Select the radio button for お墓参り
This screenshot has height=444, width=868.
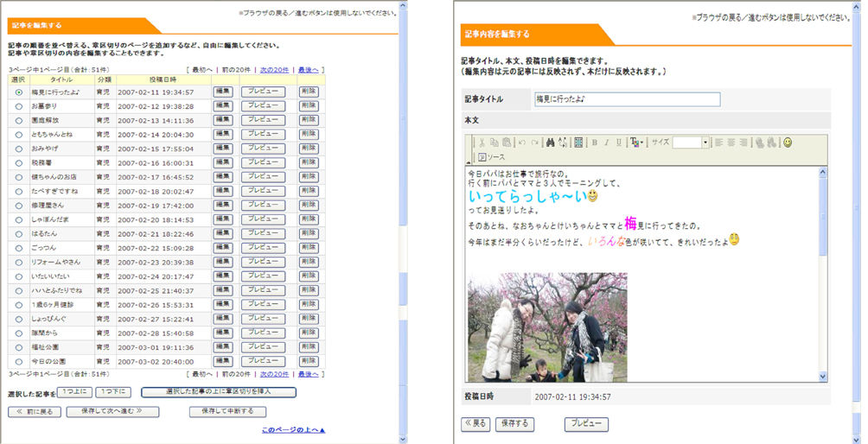(19, 106)
